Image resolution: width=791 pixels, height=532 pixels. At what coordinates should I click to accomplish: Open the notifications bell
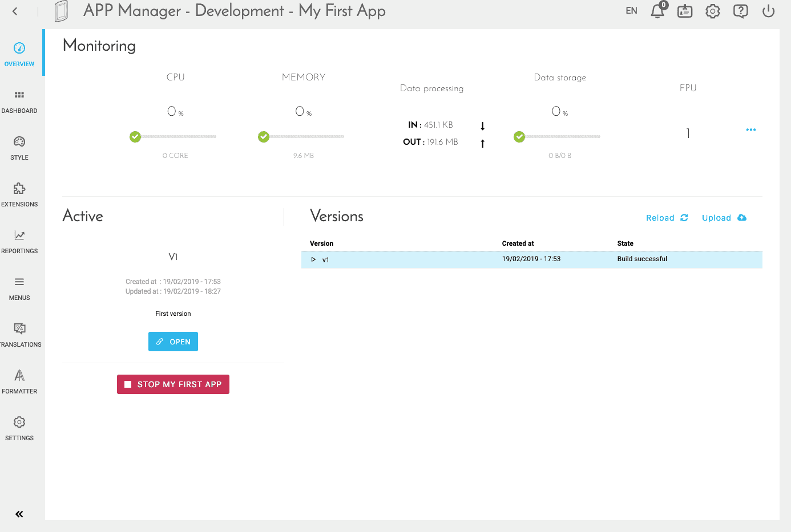(658, 10)
